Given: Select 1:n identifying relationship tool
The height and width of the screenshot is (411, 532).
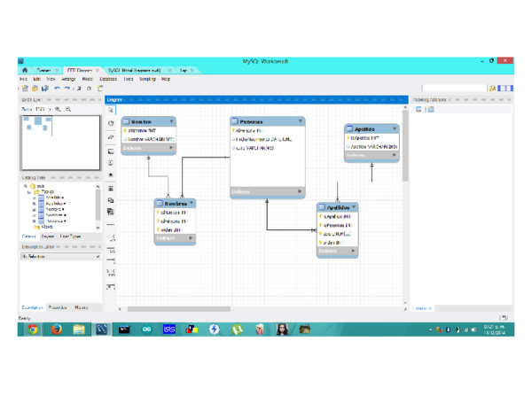Looking at the screenshot, I should [x=111, y=260].
